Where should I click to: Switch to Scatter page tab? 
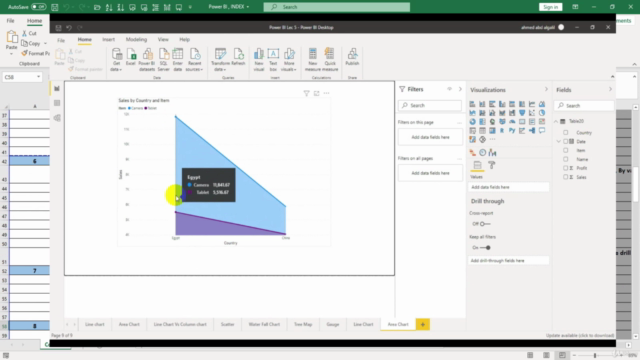coord(228,324)
